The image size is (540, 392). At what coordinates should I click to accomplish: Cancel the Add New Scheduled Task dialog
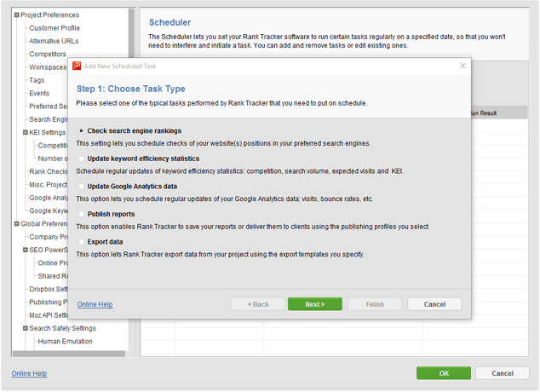tap(434, 304)
